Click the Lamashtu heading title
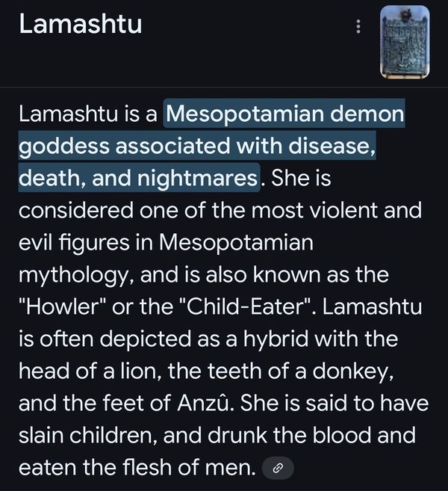This screenshot has width=448, height=491. click(81, 25)
